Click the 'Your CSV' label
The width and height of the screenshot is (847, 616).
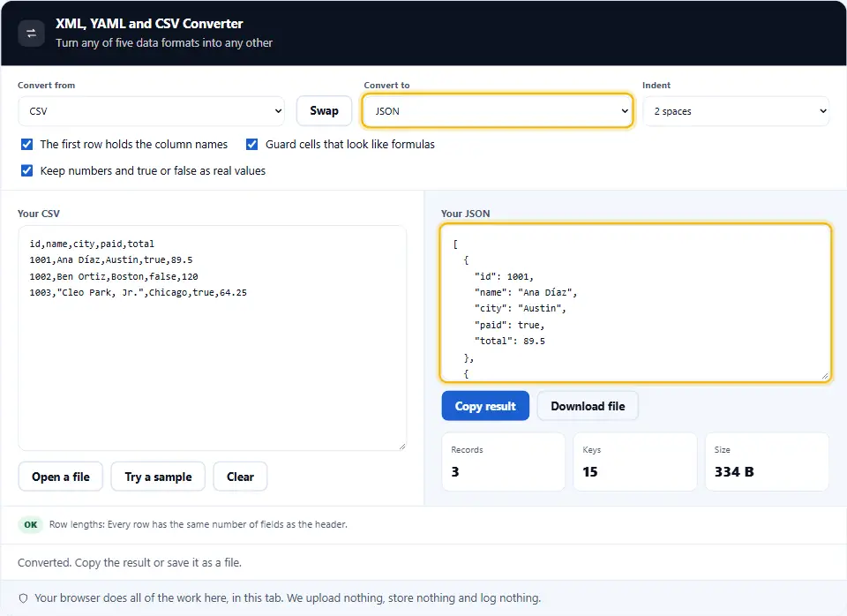[38, 214]
